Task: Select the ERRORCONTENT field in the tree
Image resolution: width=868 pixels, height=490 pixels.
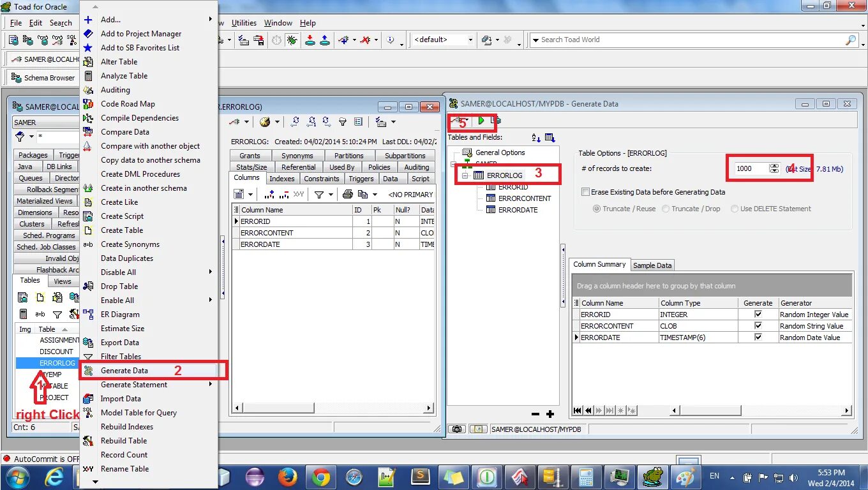Action: 525,198
